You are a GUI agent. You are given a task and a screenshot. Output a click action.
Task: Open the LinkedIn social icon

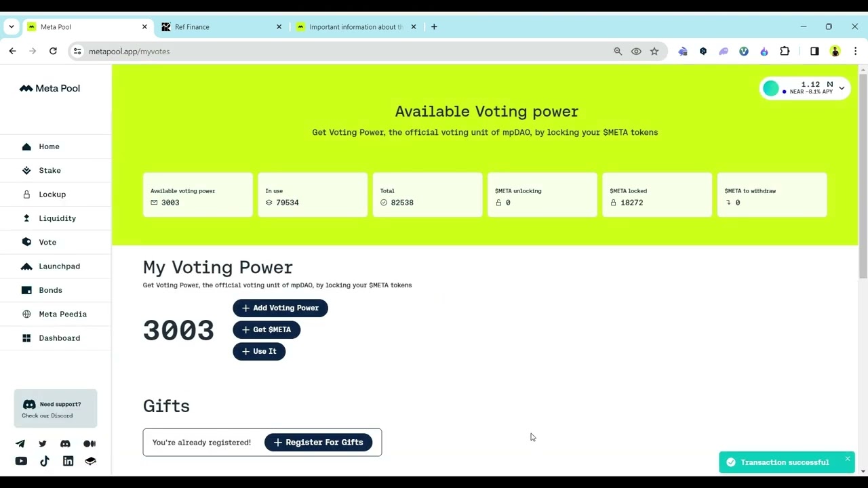[x=68, y=462]
